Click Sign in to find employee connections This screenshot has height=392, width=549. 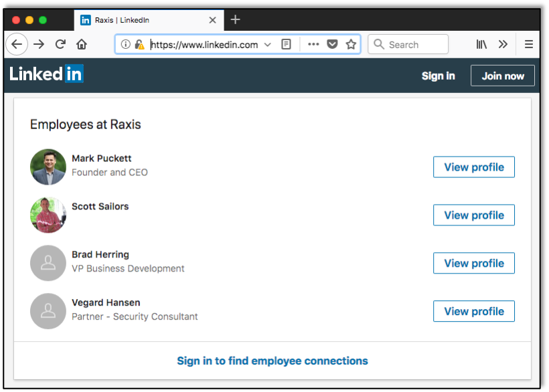tap(272, 361)
